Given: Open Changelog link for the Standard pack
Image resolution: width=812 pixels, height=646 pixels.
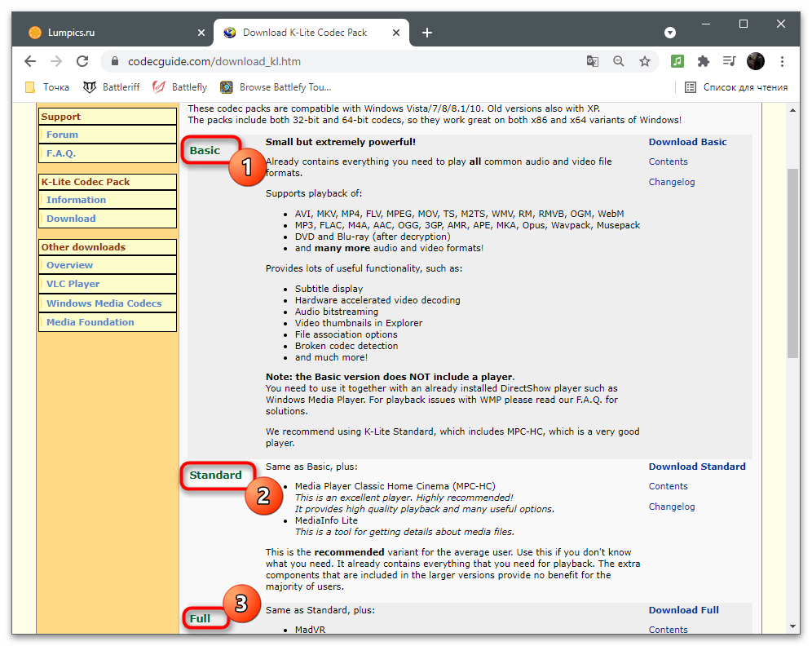Looking at the screenshot, I should tap(672, 507).
